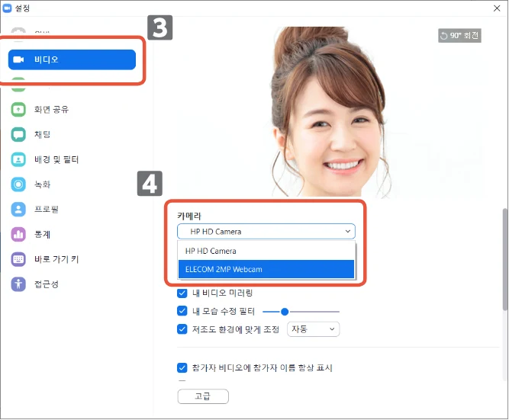Screen dimensions: 509x420
Task: Toggle 내 모습 수정 필터 checkbox
Action: tap(182, 311)
